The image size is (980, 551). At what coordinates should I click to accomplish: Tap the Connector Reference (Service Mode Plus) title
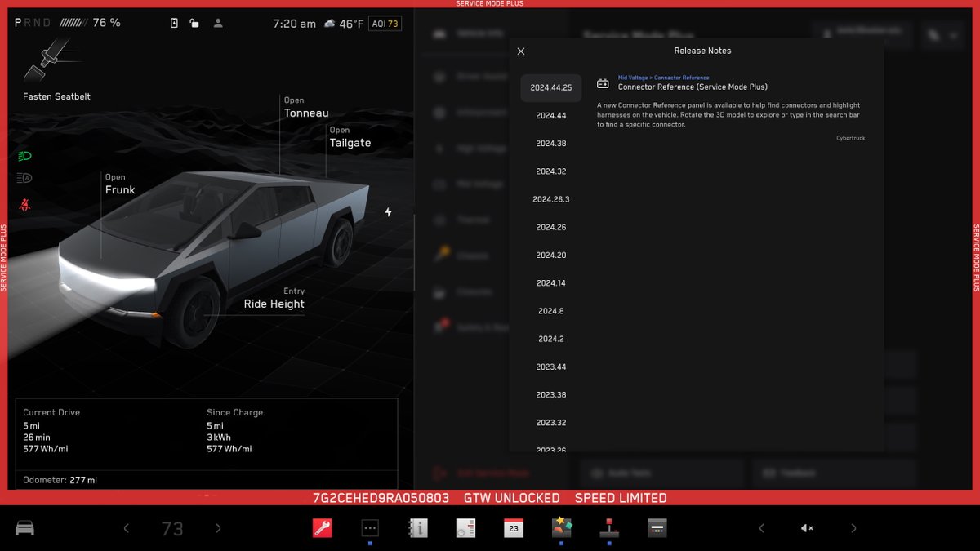click(x=693, y=87)
